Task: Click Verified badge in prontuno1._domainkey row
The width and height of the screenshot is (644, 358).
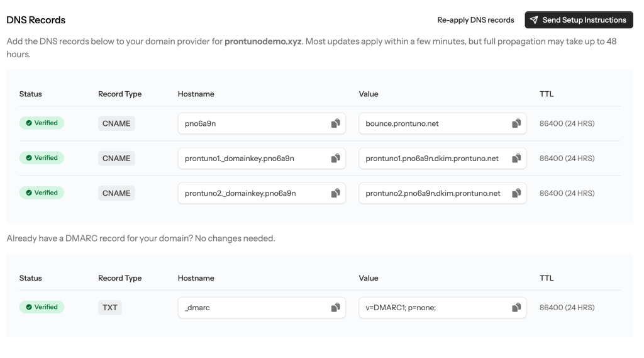Action: (42, 158)
